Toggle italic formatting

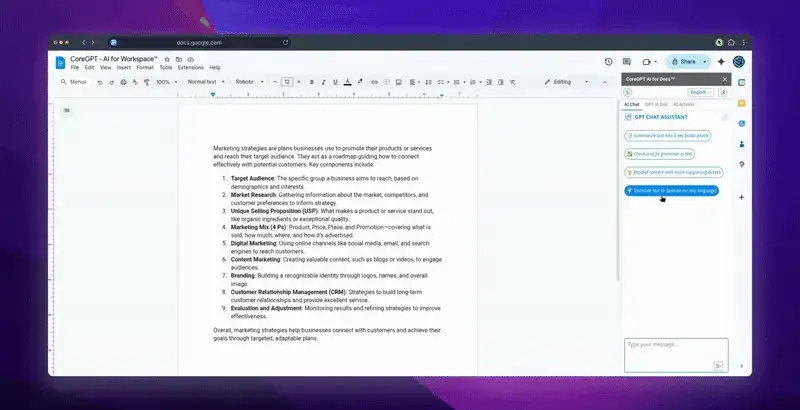click(322, 82)
